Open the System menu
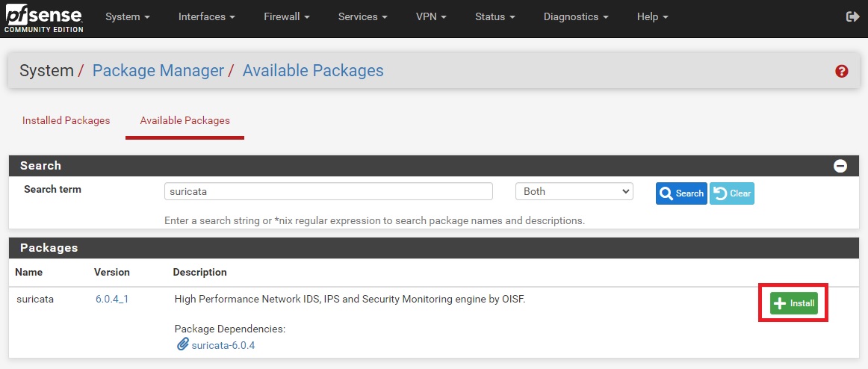The image size is (868, 369). pyautogui.click(x=128, y=16)
